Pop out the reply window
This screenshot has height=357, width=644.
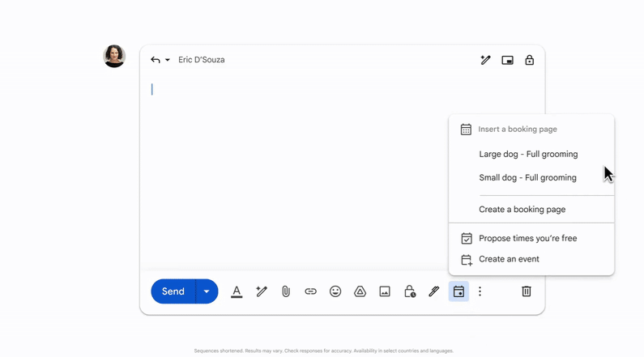(507, 60)
